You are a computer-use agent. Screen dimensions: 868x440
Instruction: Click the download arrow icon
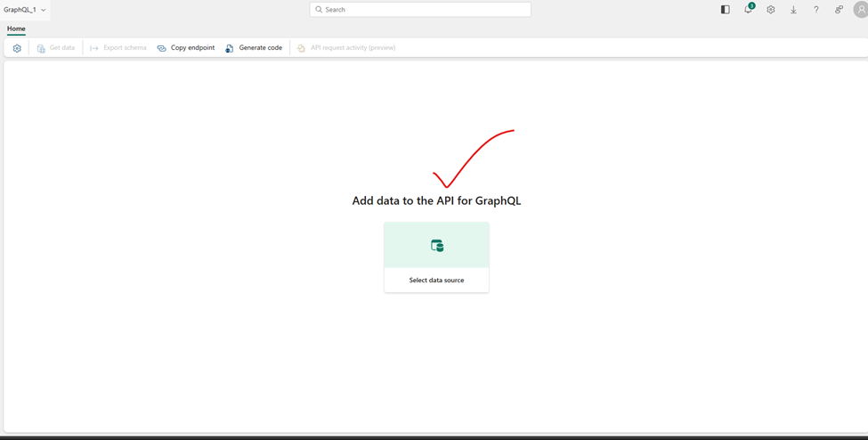click(793, 10)
